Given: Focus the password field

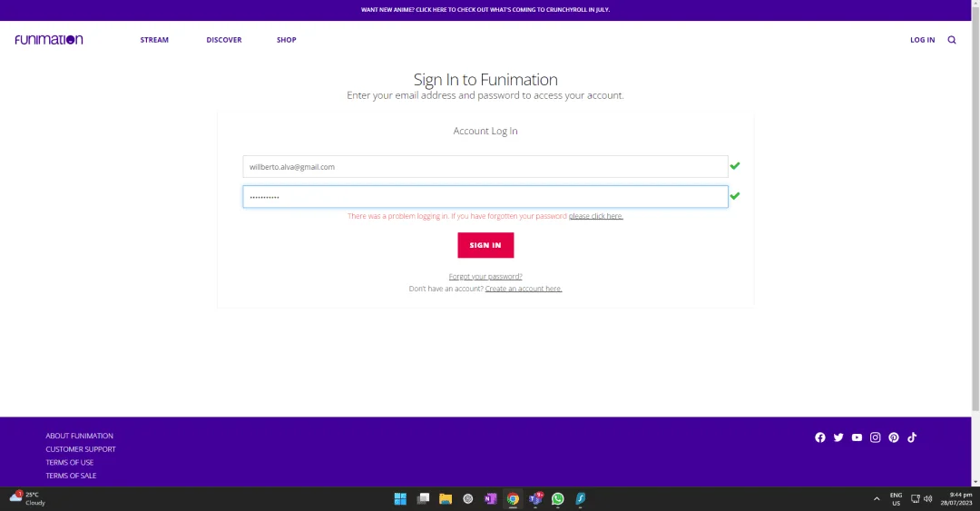Looking at the screenshot, I should click(485, 196).
